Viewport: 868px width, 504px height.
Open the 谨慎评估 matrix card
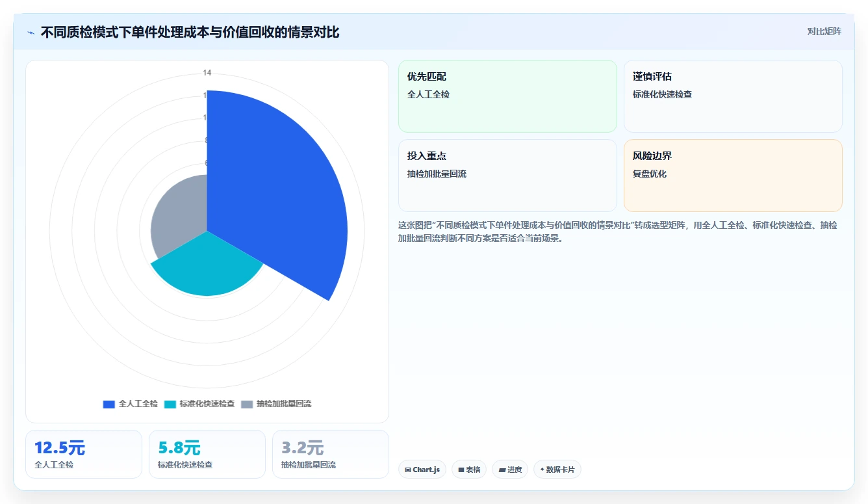[x=733, y=96]
